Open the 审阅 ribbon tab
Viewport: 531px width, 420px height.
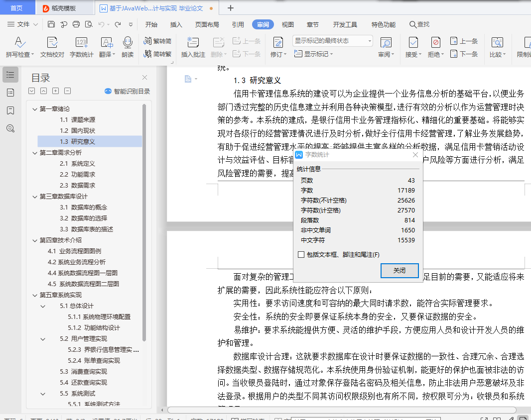263,24
